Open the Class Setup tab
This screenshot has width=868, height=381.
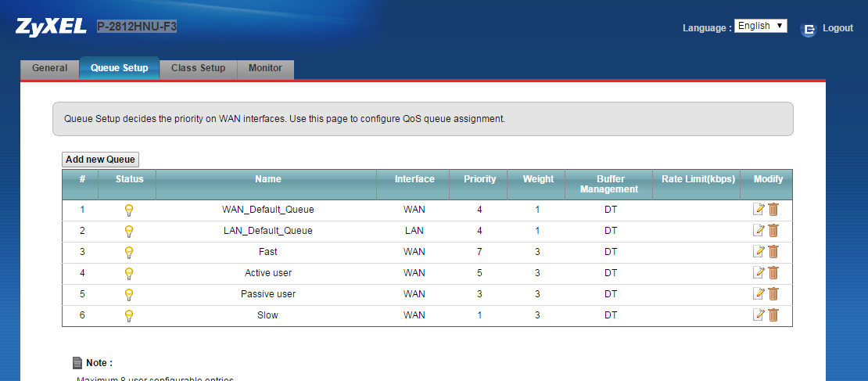[x=198, y=69]
